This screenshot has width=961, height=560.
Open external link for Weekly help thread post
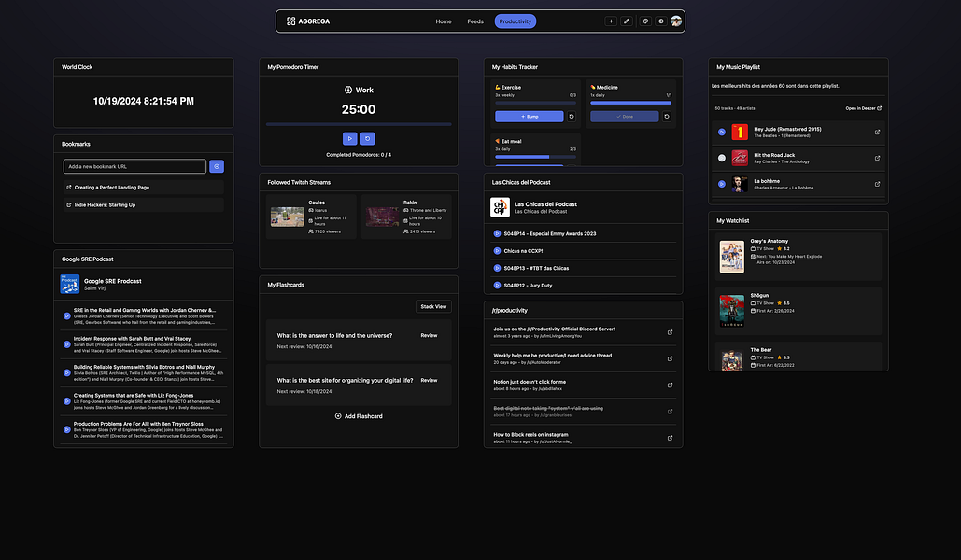tap(670, 358)
